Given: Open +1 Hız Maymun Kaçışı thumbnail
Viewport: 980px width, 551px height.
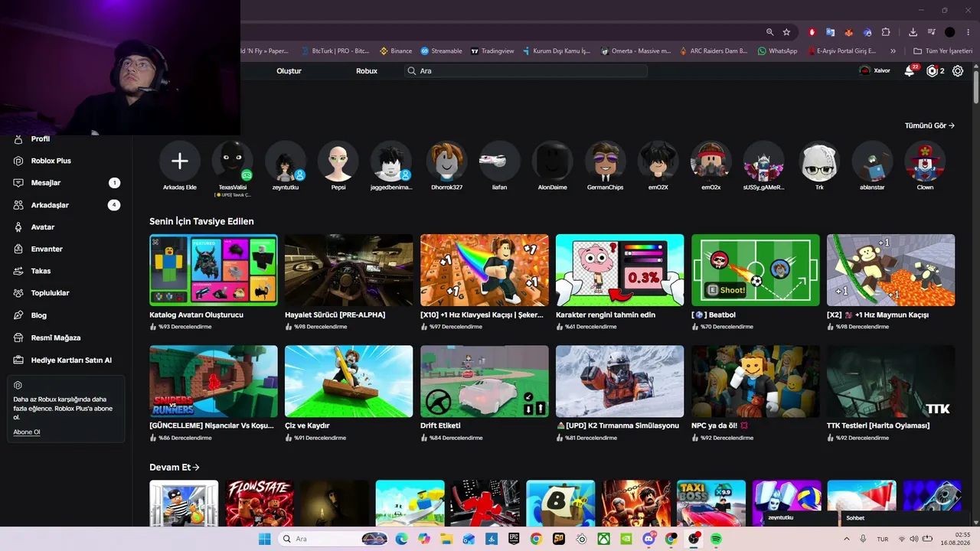Looking at the screenshot, I should 891,270.
